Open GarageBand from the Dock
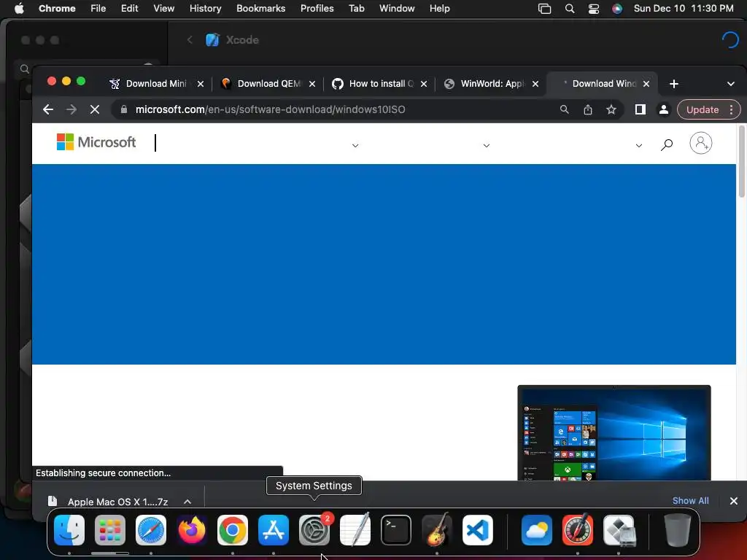747x560 pixels. [x=437, y=530]
